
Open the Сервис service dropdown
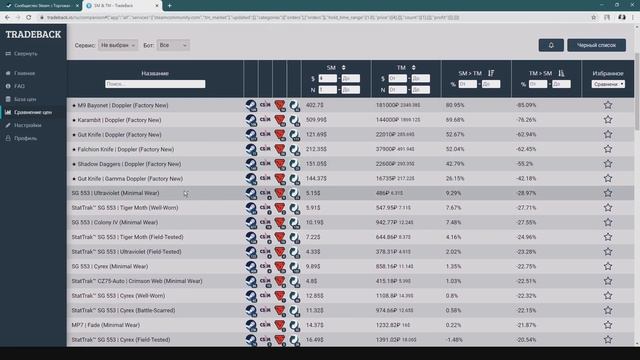[x=118, y=45]
